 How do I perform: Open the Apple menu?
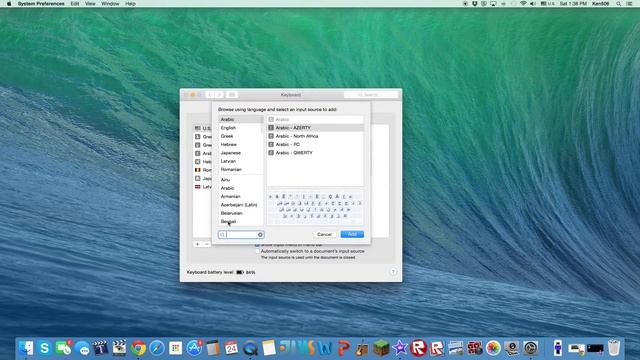[9, 4]
